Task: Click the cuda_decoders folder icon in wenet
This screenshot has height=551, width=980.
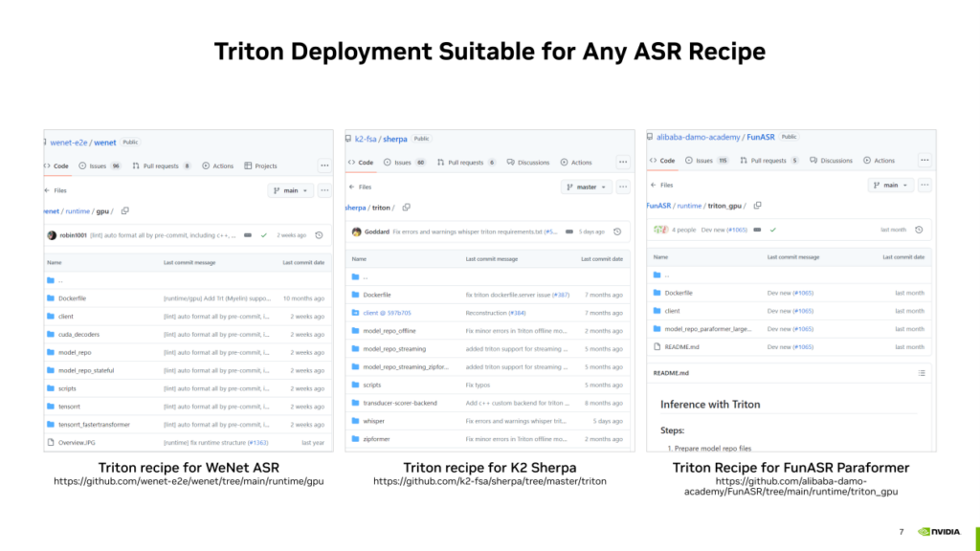Action: [51, 335]
